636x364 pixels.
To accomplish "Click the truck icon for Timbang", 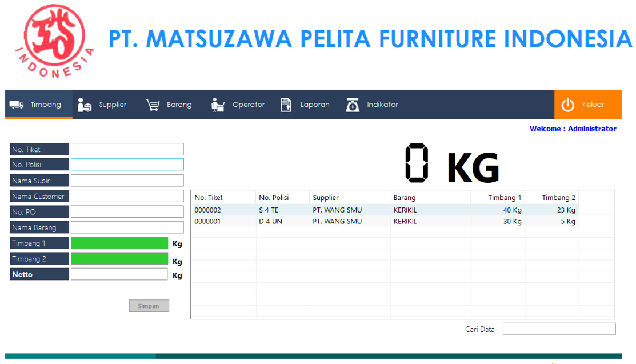I will [17, 105].
